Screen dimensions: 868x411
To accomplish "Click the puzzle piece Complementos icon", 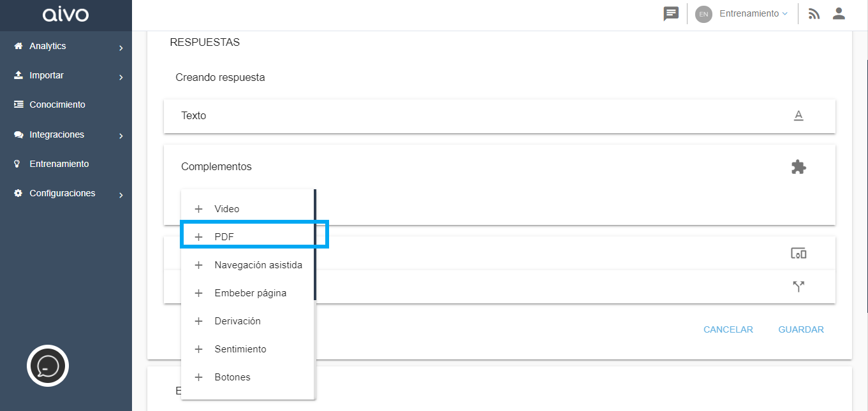I will [798, 167].
